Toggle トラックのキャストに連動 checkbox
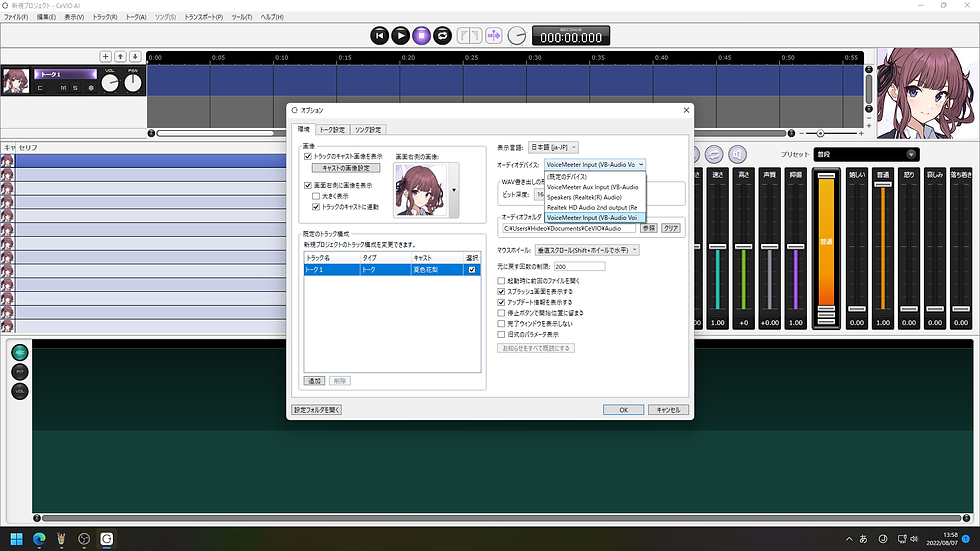The image size is (980, 551). [x=316, y=207]
